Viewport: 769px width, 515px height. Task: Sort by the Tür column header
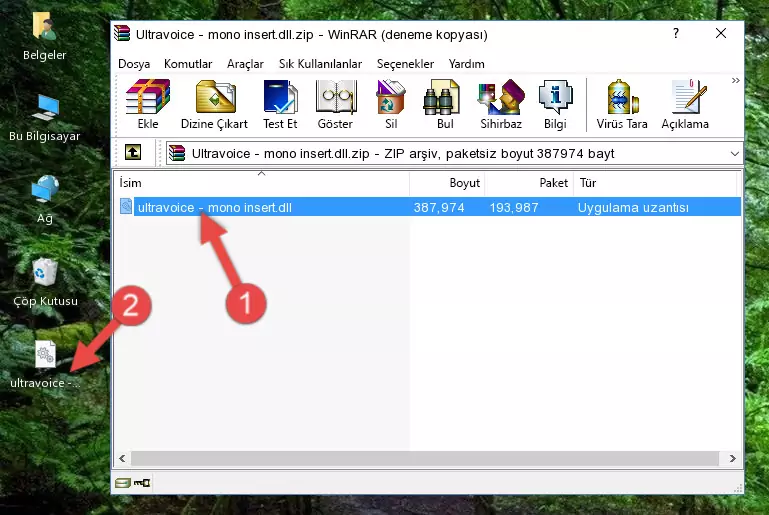click(655, 183)
